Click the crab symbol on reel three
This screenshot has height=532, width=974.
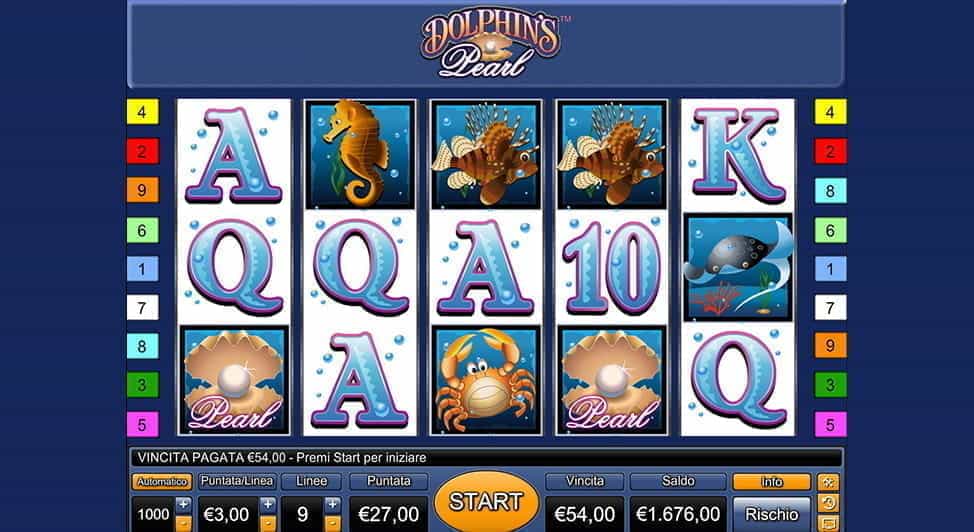coord(486,380)
